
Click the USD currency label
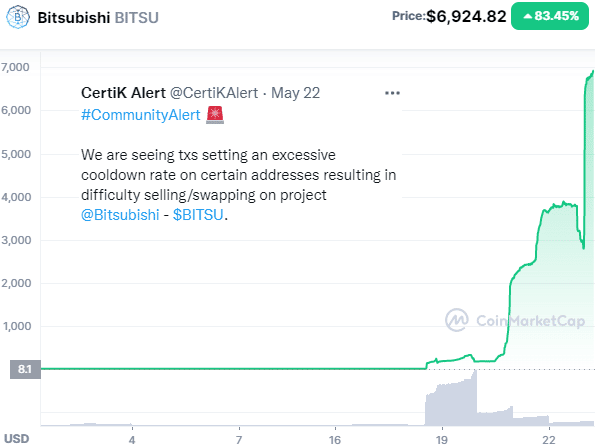tap(16, 439)
